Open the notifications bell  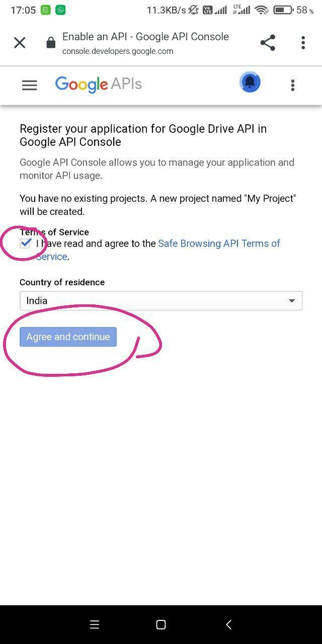250,83
